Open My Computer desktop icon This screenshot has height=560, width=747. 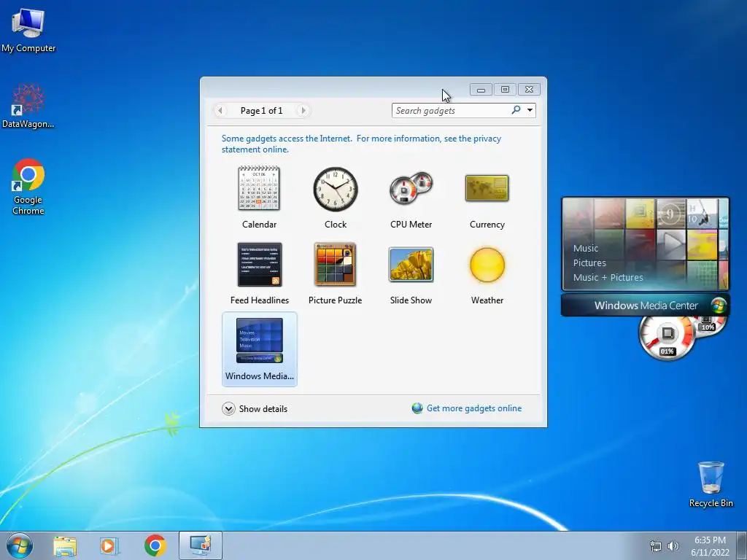coord(28,29)
